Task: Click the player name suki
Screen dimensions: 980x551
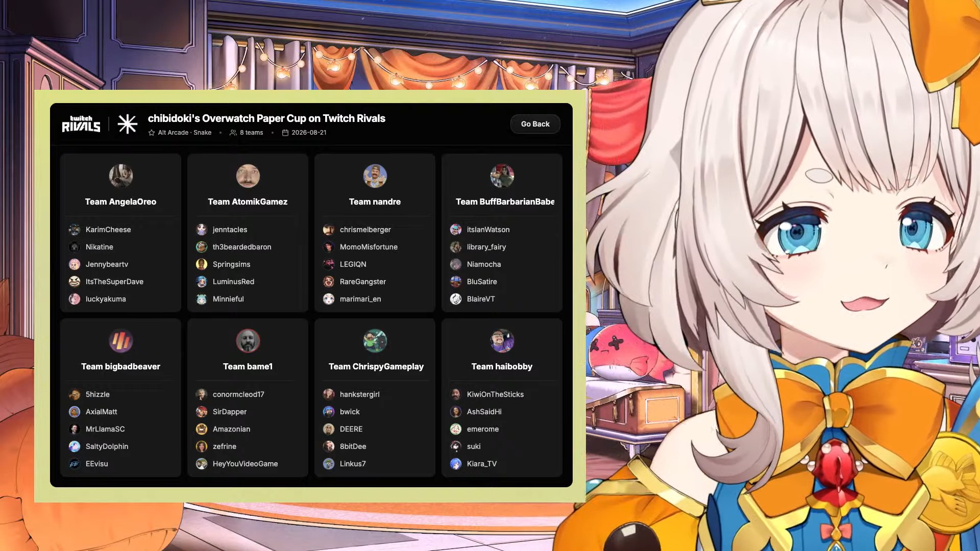Action: 474,446
